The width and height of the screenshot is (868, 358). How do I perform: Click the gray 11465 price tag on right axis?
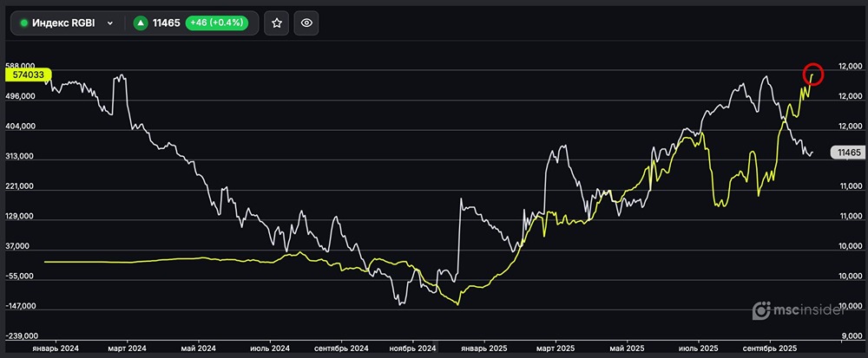846,153
